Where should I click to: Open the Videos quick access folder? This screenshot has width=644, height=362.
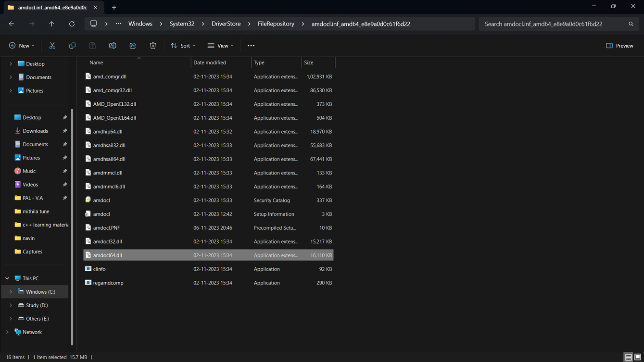tap(30, 185)
